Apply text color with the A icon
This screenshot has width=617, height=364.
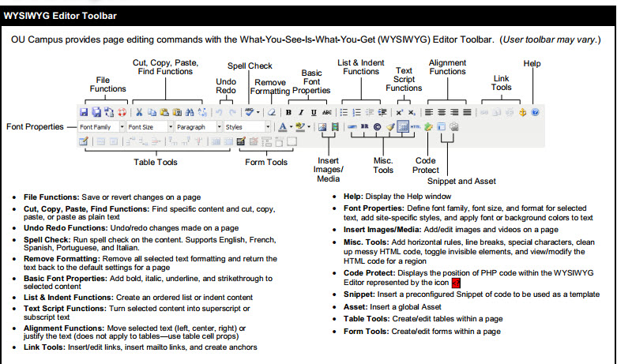click(x=283, y=127)
